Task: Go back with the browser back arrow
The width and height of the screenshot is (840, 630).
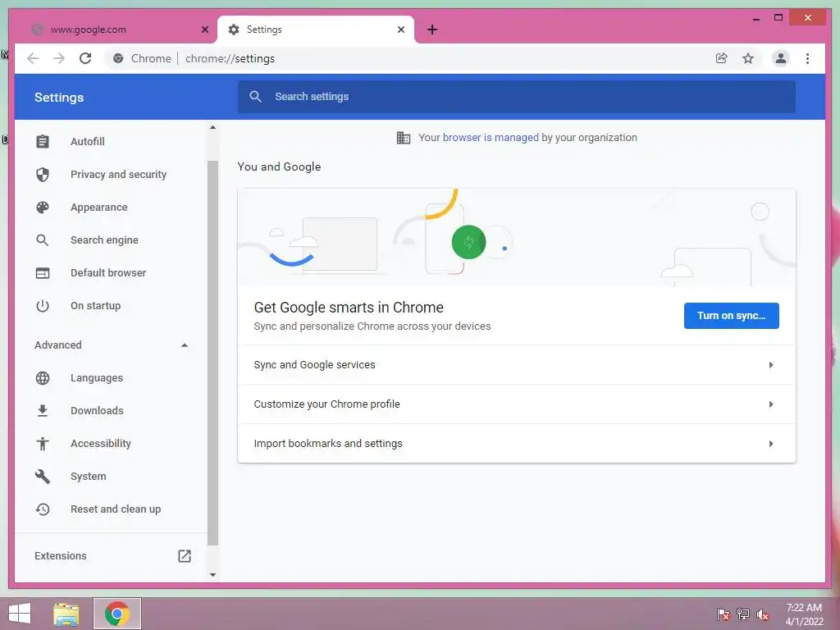Action: pos(33,58)
